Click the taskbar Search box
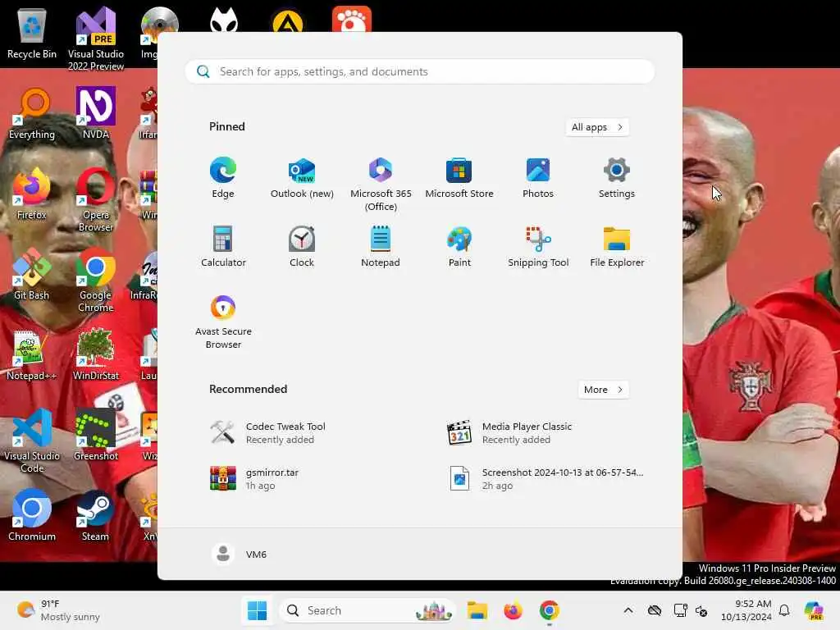Viewport: 840px width, 630px height. tap(367, 610)
